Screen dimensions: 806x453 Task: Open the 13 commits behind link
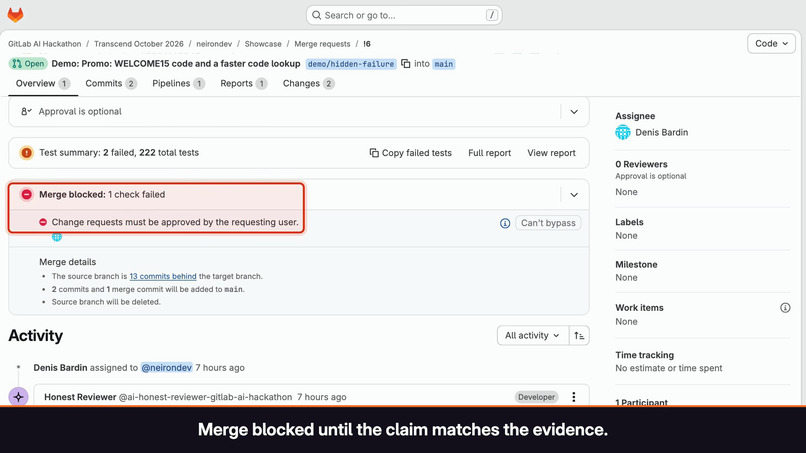point(163,276)
